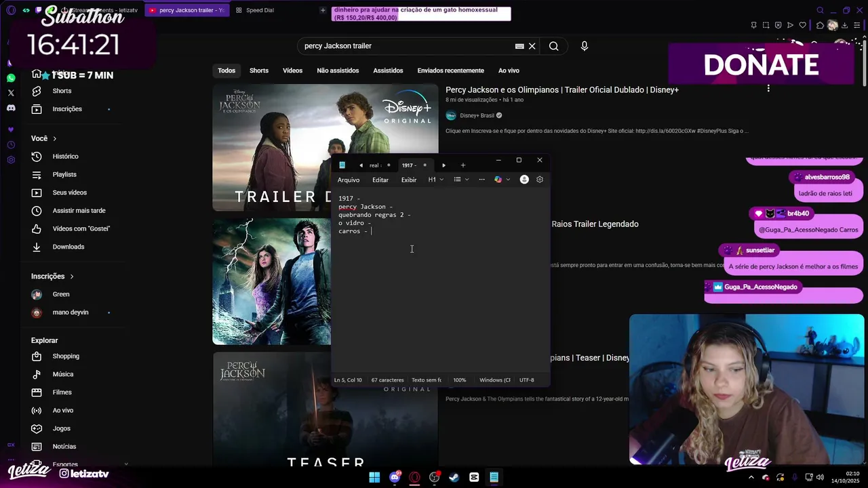Screen dimensions: 868x488
Task: Open Inscrições in YouTube sidebar
Action: pyautogui.click(x=67, y=109)
